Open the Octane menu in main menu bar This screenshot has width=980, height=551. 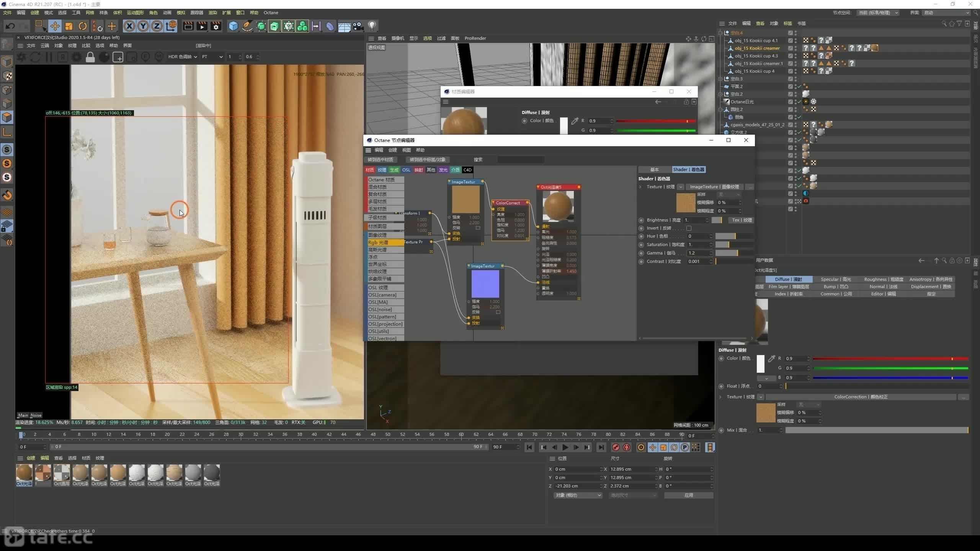[x=271, y=13]
